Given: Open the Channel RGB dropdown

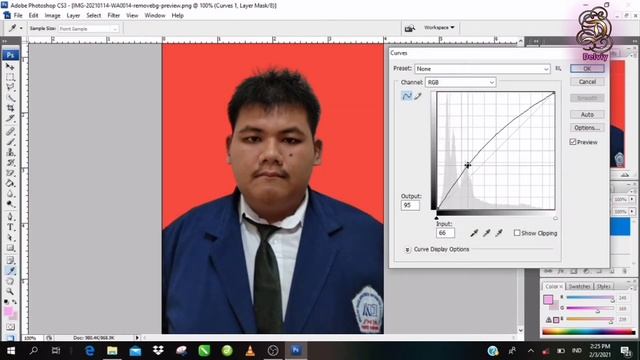Looking at the screenshot, I should click(460, 82).
